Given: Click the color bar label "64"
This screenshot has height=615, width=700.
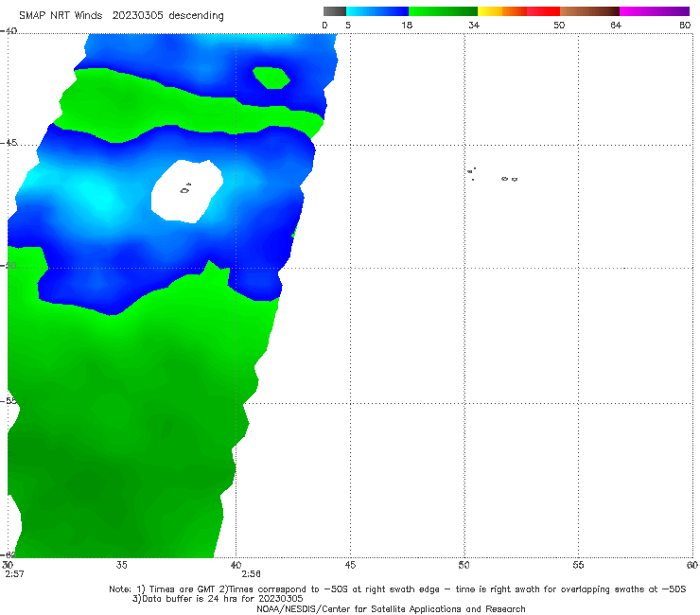Looking at the screenshot, I should coord(616,26).
